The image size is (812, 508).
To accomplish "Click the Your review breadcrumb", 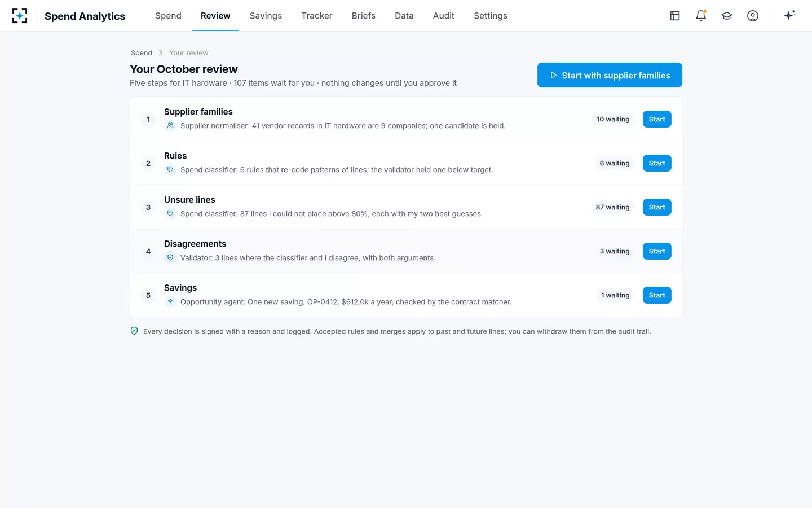I will coord(188,53).
